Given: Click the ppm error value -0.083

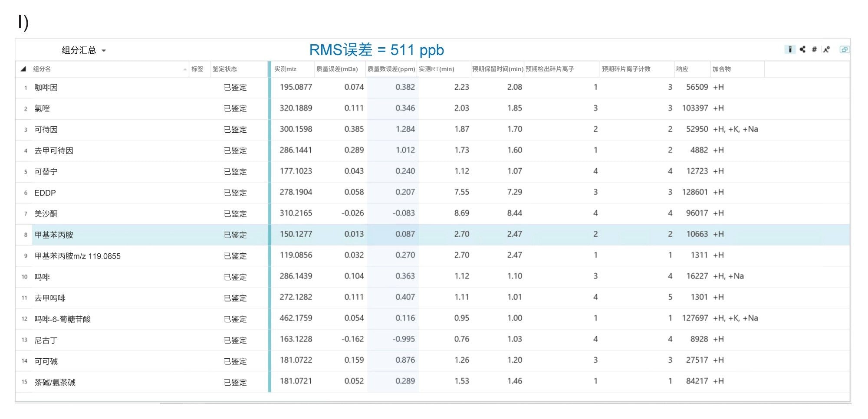Looking at the screenshot, I should (x=404, y=213).
